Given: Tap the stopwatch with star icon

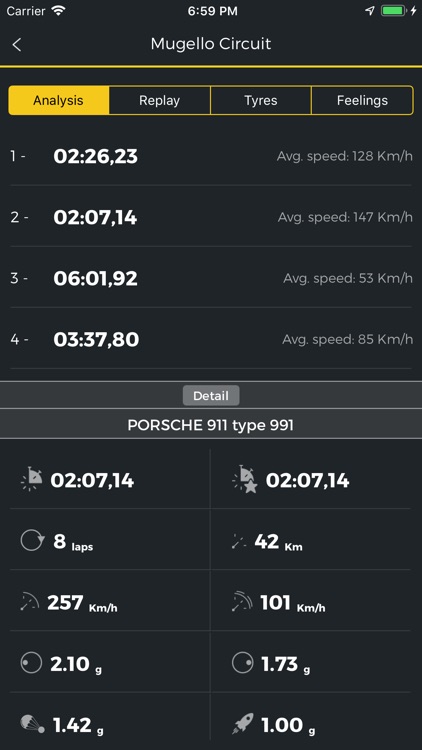Looking at the screenshot, I should coord(244,479).
